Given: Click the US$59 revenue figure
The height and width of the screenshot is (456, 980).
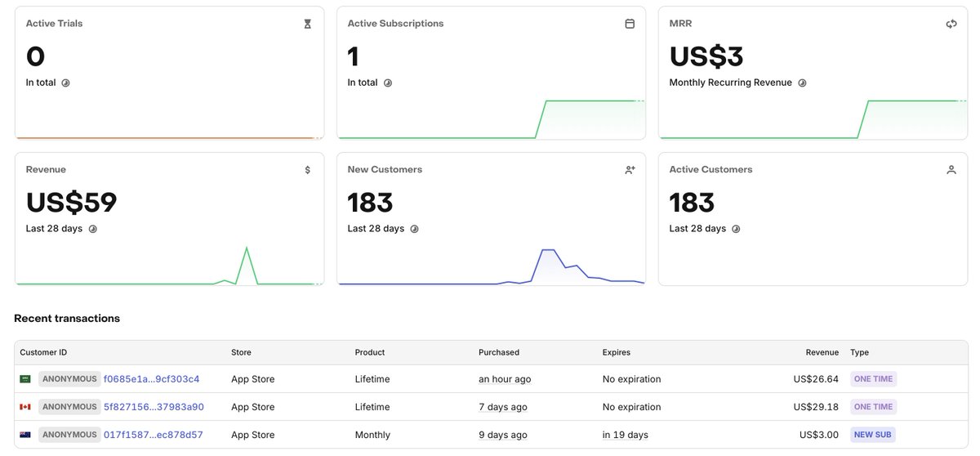Looking at the screenshot, I should pyautogui.click(x=72, y=203).
